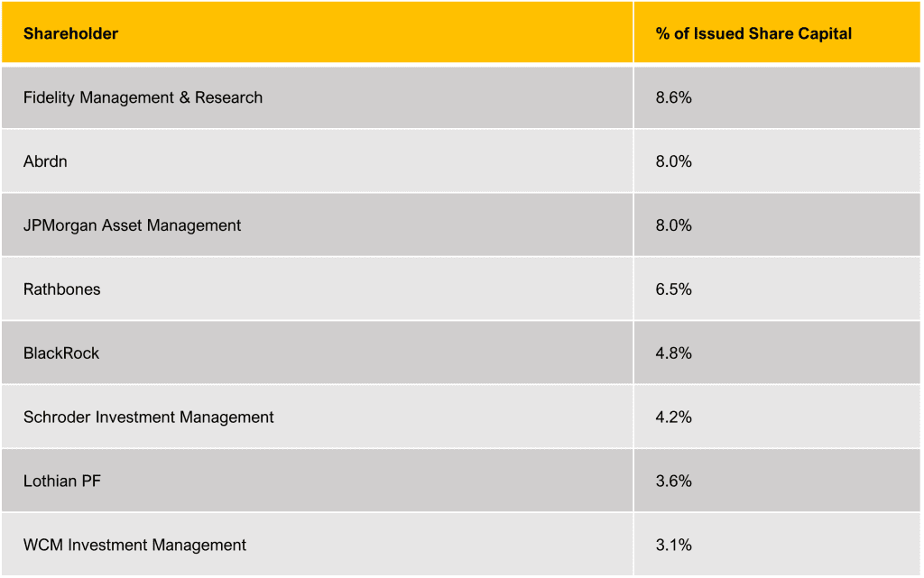Select the 3.1% value for WCM

click(x=673, y=546)
